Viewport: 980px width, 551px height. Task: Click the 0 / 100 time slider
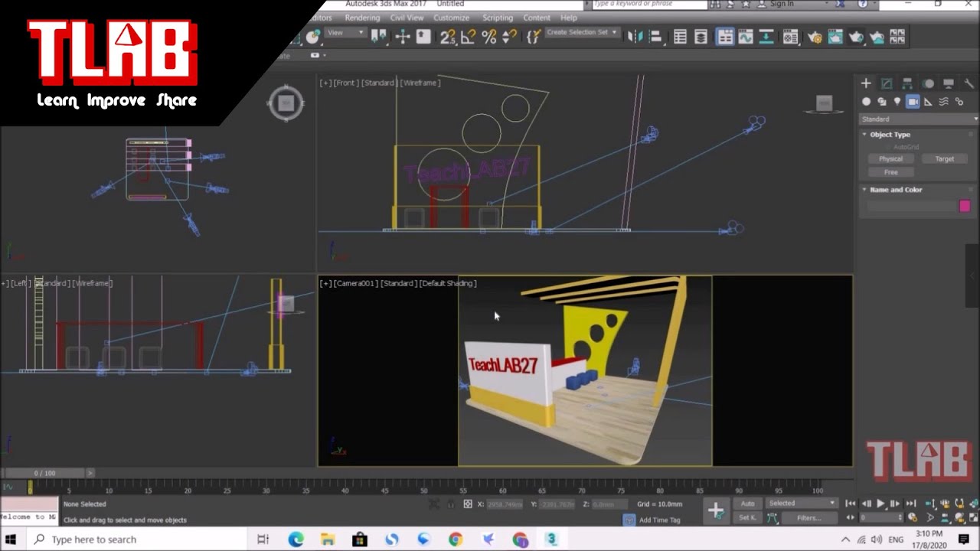point(45,473)
